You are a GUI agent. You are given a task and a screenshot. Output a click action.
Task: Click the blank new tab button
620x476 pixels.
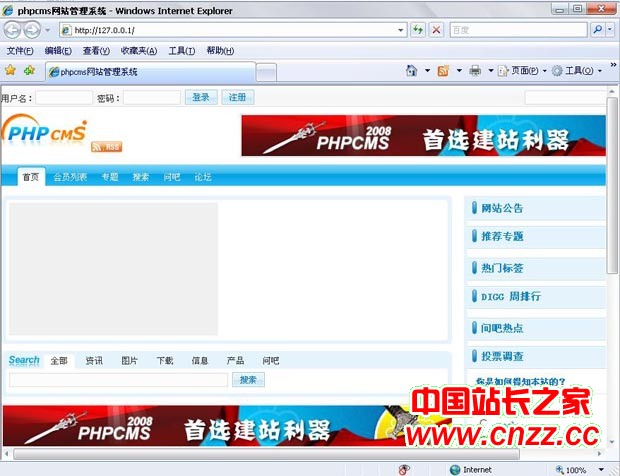coord(267,72)
